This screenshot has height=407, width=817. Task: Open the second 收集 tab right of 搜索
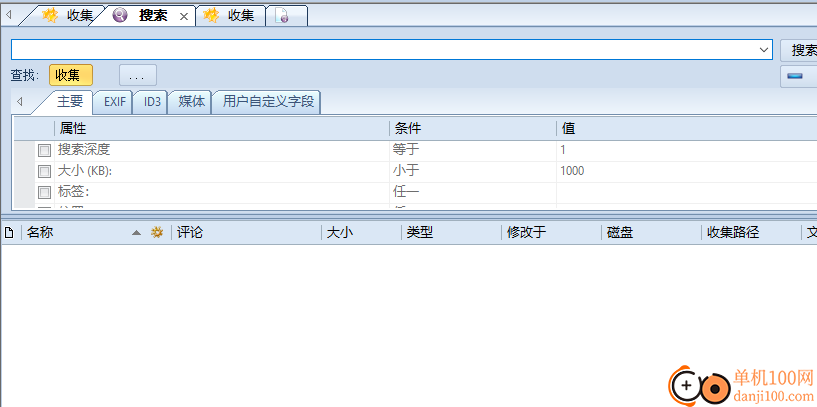(232, 16)
